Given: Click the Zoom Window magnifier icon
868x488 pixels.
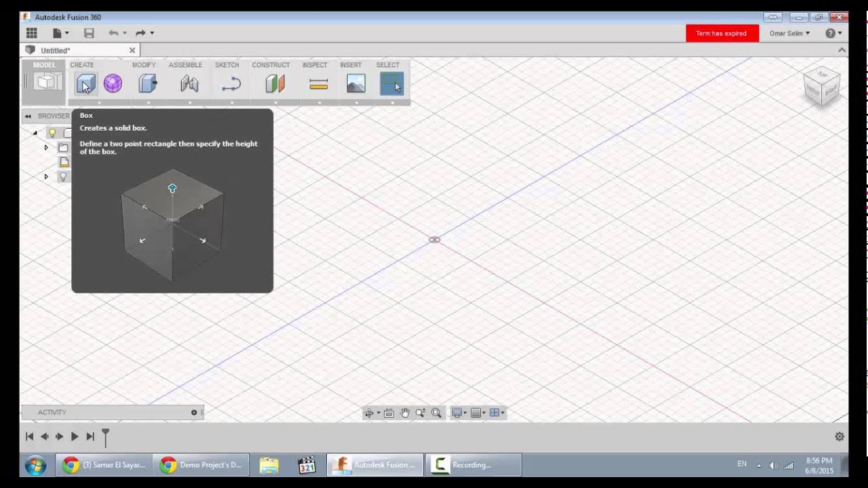Looking at the screenshot, I should tap(436, 413).
